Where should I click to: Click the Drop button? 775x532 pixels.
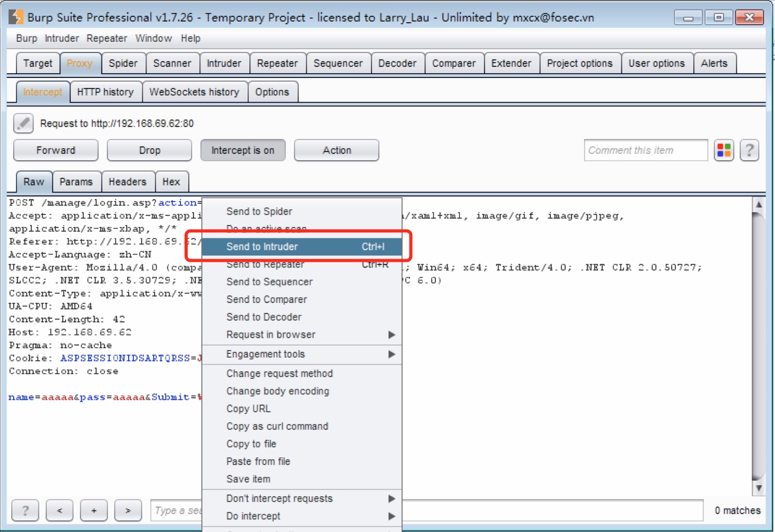[x=149, y=150]
